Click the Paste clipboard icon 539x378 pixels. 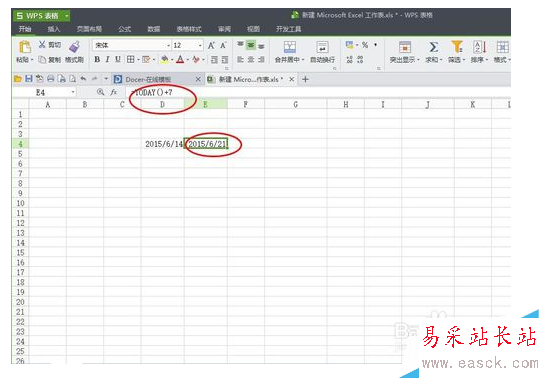click(x=24, y=47)
